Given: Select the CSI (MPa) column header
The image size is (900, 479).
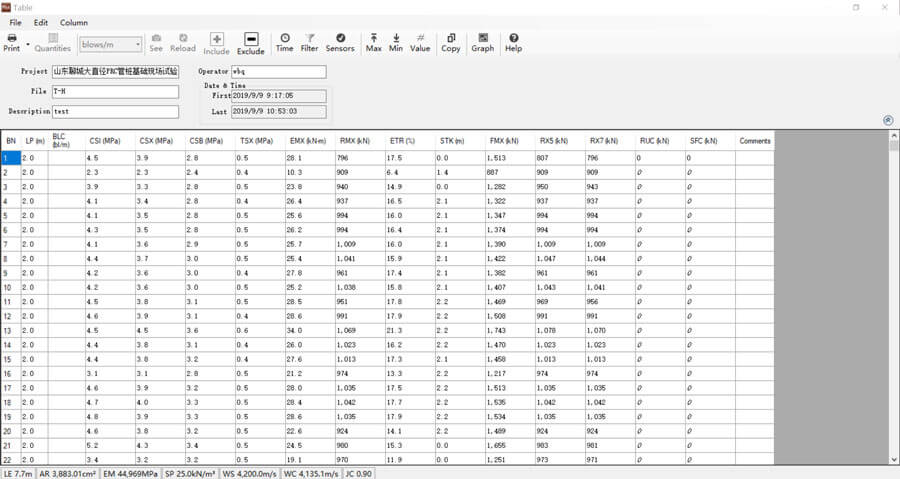Looking at the screenshot, I should click(110, 141).
